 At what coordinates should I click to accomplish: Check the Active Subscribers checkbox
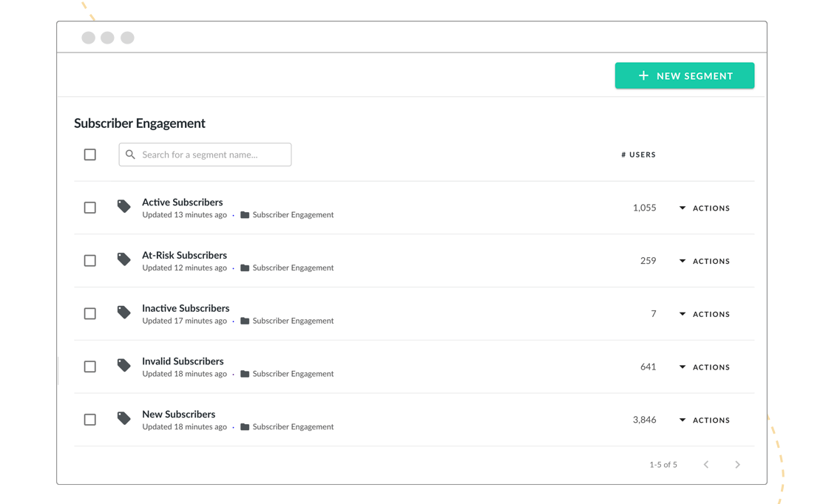click(x=90, y=208)
